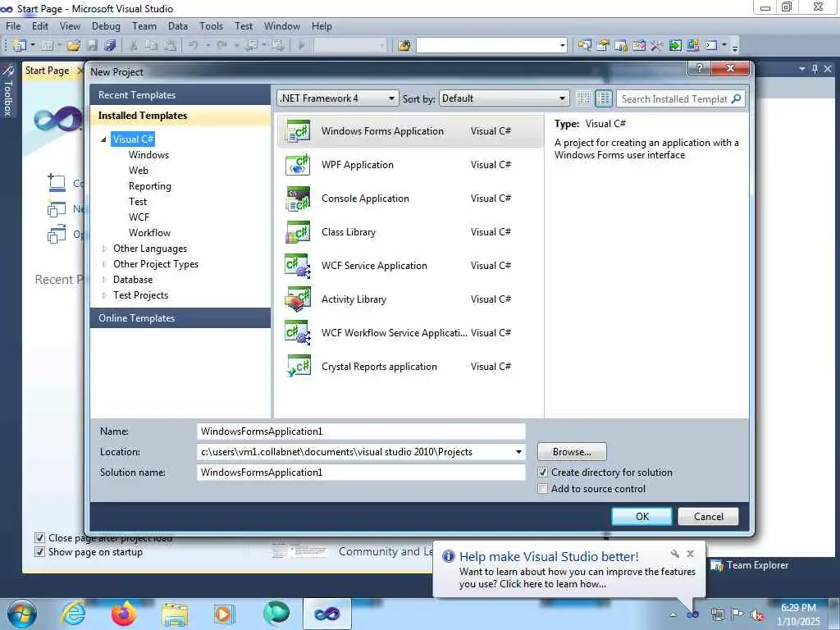Image resolution: width=840 pixels, height=630 pixels.
Task: Open the Team Explorer panel tab
Action: 750,565
